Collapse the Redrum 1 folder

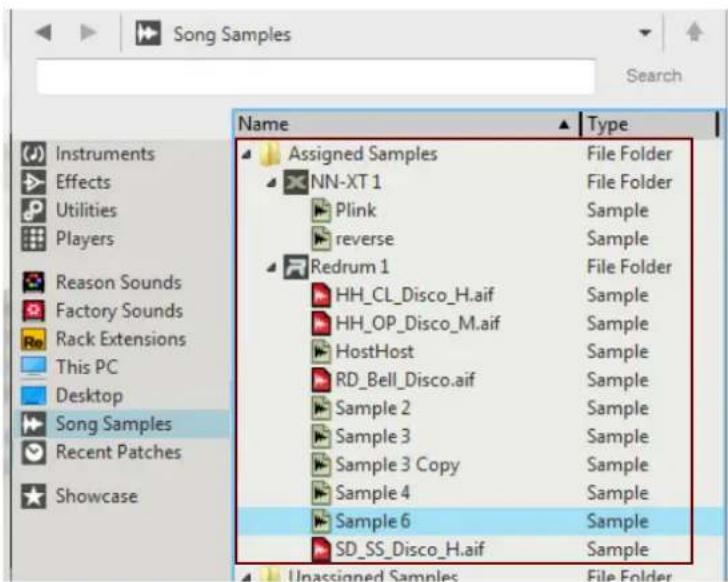[x=272, y=267]
